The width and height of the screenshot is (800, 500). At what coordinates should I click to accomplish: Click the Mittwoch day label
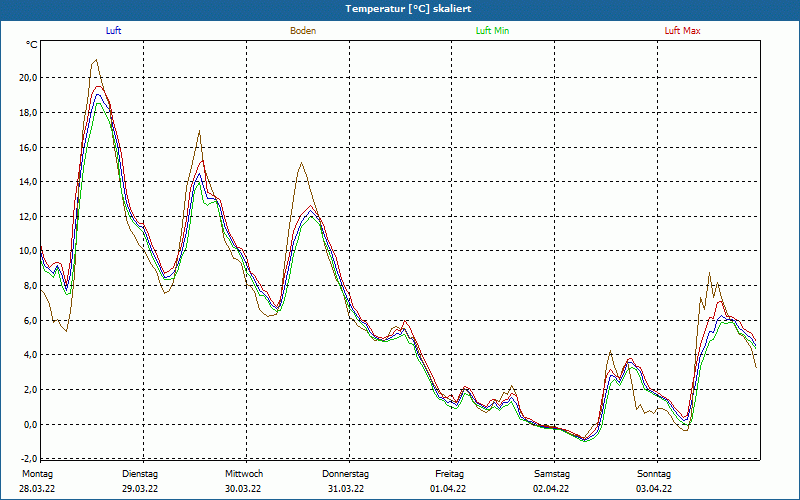point(244,474)
